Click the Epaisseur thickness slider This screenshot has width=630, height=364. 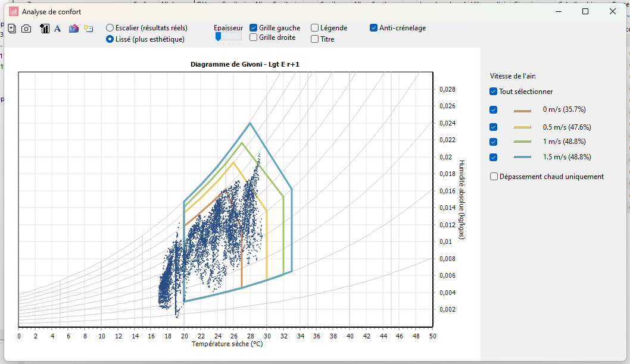click(x=228, y=37)
